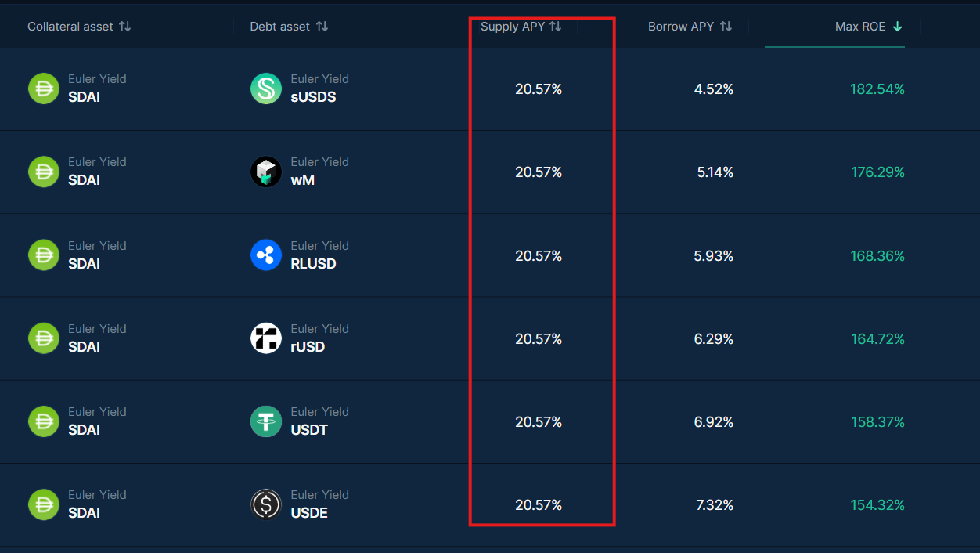Screen dimensions: 980x553
Task: Click the 5.14% borrow APY cell
Action: pyautogui.click(x=715, y=172)
